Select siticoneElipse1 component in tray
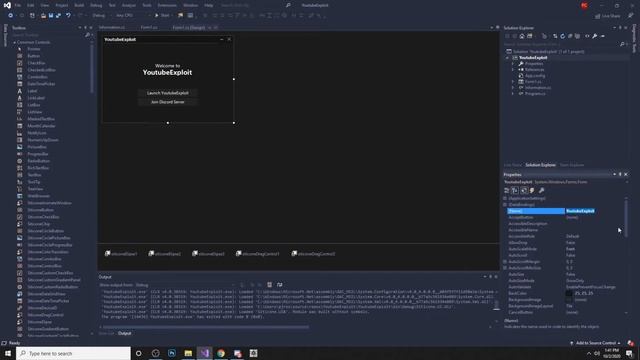 121,254
